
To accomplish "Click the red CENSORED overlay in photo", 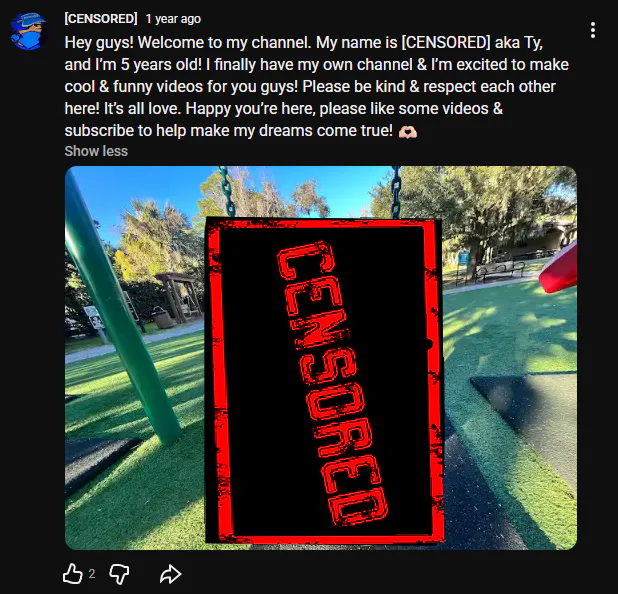I will tap(325, 381).
